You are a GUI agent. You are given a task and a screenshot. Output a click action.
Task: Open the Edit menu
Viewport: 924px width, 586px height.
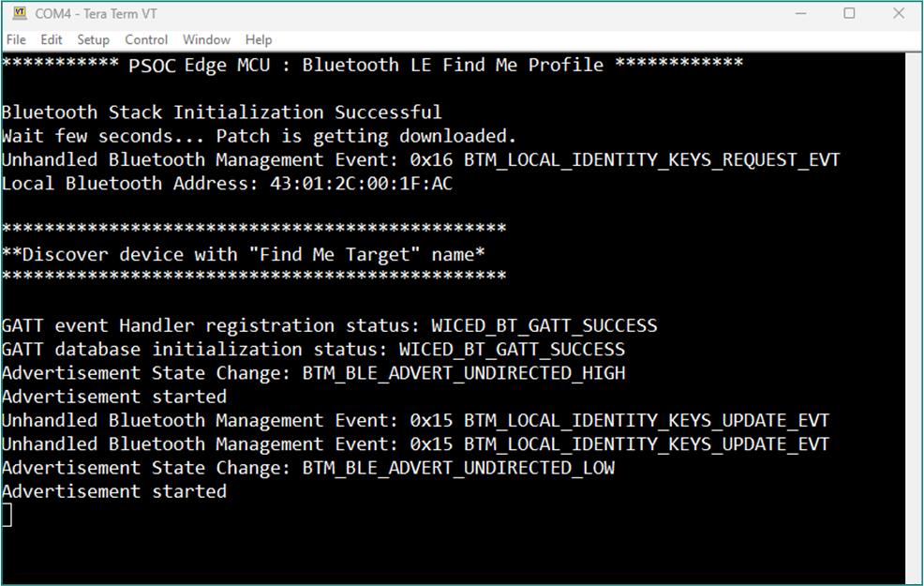[52, 39]
